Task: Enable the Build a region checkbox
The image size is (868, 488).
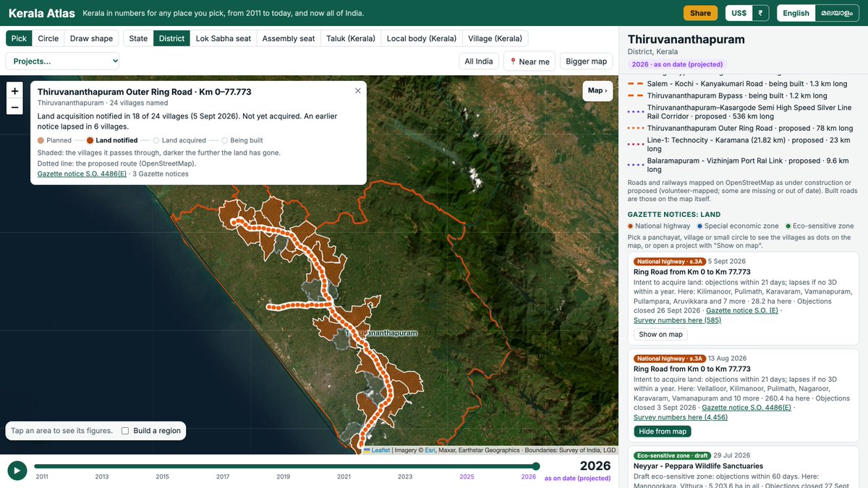Action: pos(125,431)
